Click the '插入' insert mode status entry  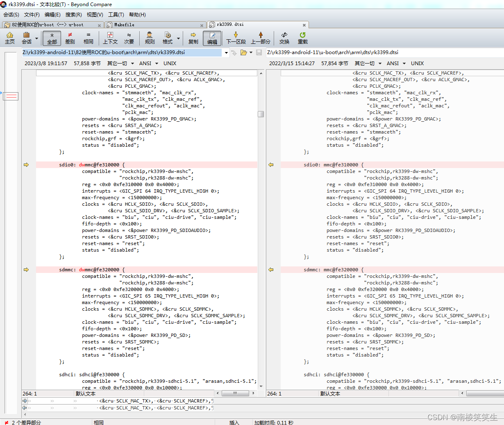pyautogui.click(x=234, y=423)
